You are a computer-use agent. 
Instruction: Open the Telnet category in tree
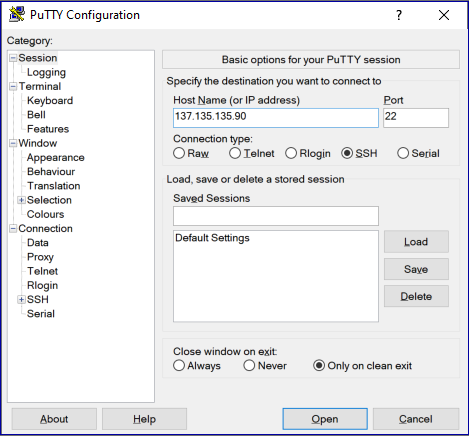click(x=42, y=271)
